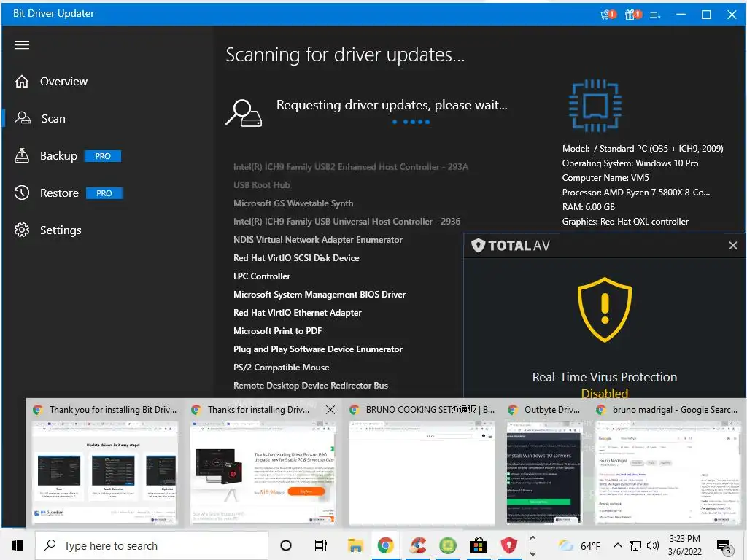Click the PRO badge next to Restore
This screenshot has height=560, width=747.
pos(104,193)
